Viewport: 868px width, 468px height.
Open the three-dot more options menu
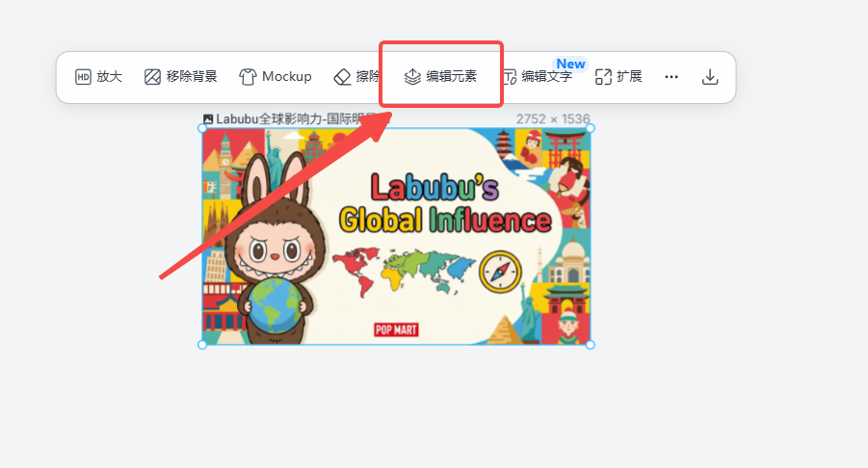(671, 77)
